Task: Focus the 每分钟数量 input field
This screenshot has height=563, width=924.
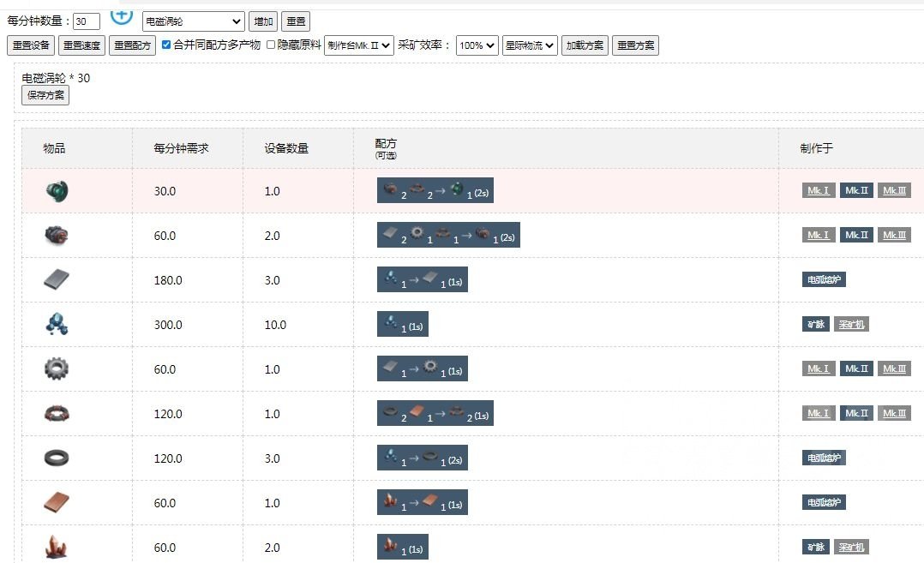Action: (x=87, y=21)
